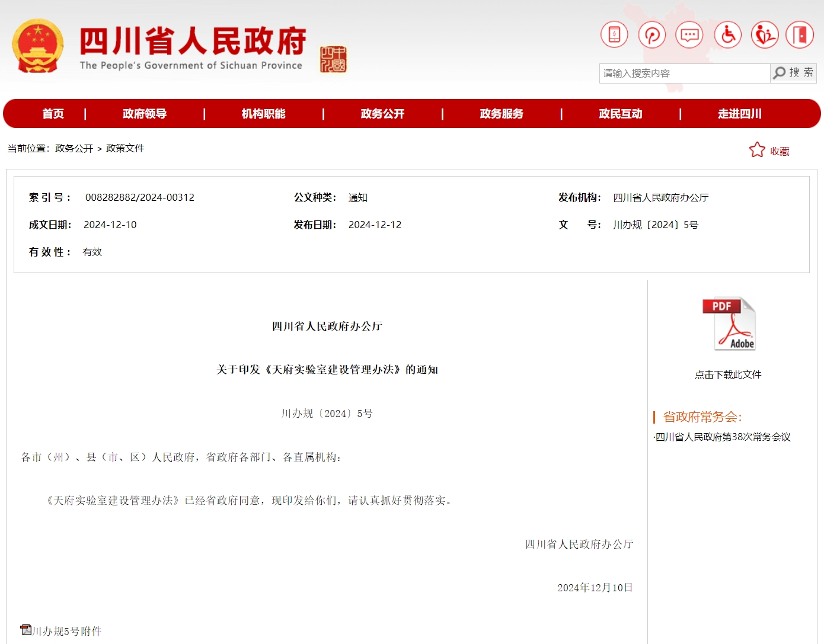Click the star favorite icon
Viewport: 824px width, 644px height.
pyautogui.click(x=757, y=150)
